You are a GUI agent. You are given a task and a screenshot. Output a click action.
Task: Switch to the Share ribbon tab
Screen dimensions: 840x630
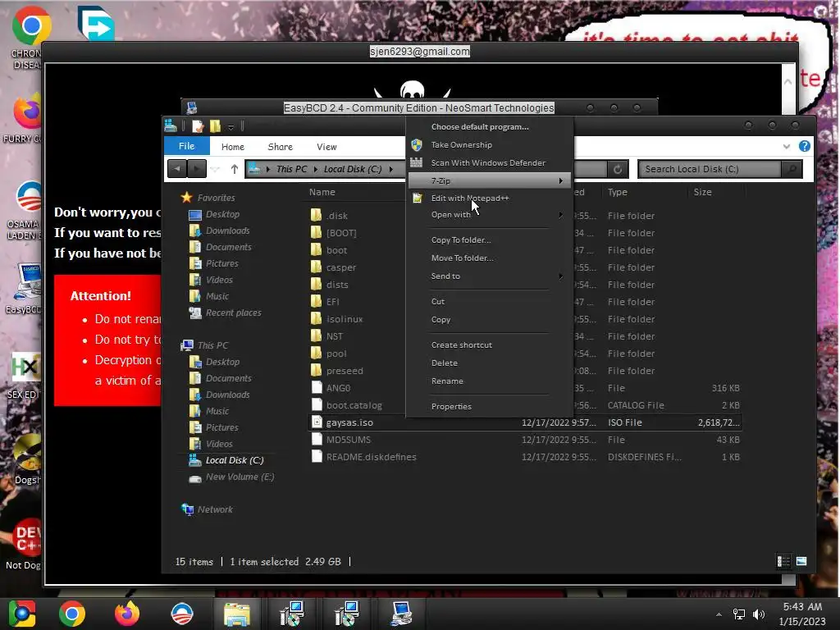tap(281, 146)
